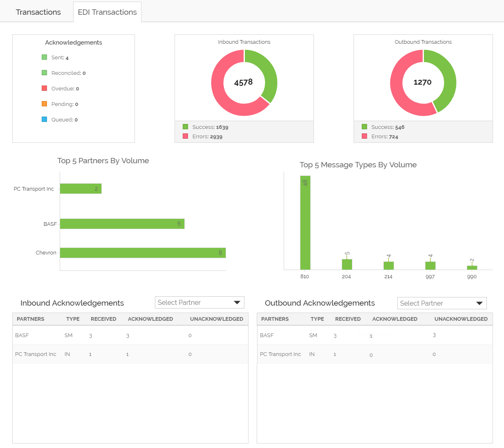This screenshot has height=448, width=504.
Task: Switch to the Transactions tab
Action: click(x=38, y=12)
